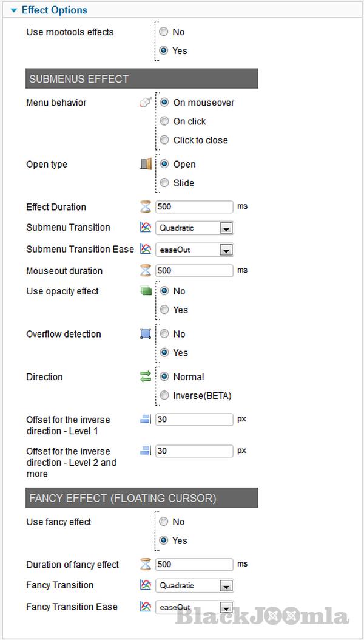This screenshot has width=364, height=640.
Task: Set Menu behavior to On click
Action: click(x=164, y=121)
